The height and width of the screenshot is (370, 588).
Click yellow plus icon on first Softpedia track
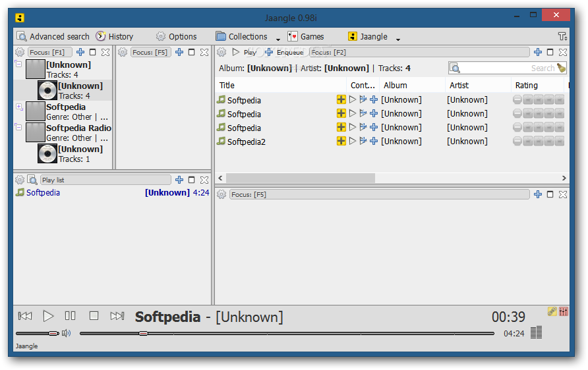click(341, 99)
